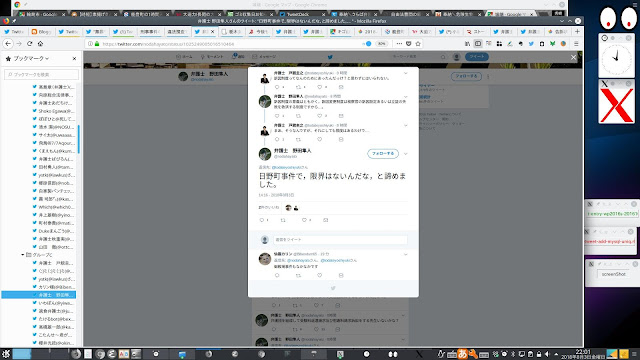Open the profile avatar menu in header
Screen dimensions: 640x360
[457, 57]
